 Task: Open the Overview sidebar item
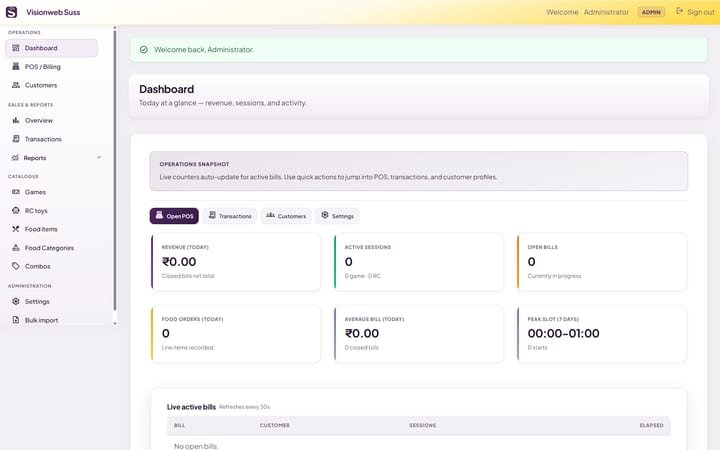click(x=51, y=120)
